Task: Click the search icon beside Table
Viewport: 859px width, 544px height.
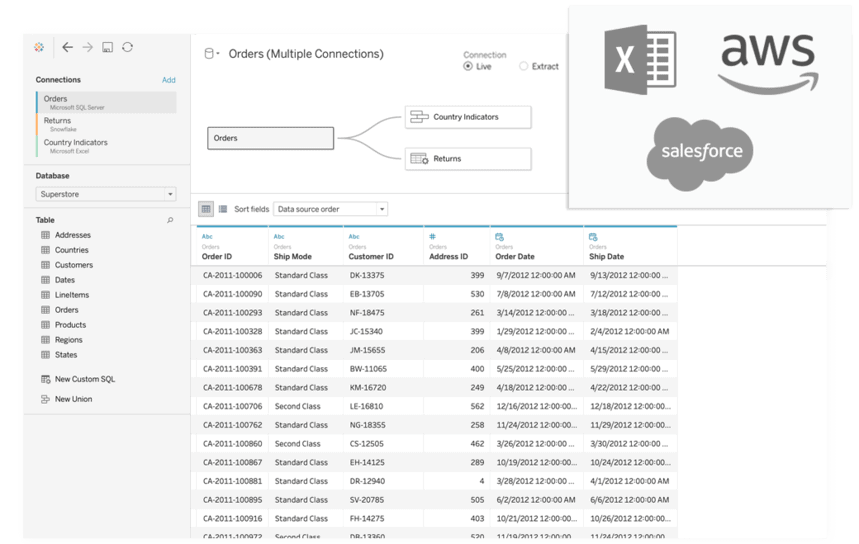Action: click(x=170, y=220)
